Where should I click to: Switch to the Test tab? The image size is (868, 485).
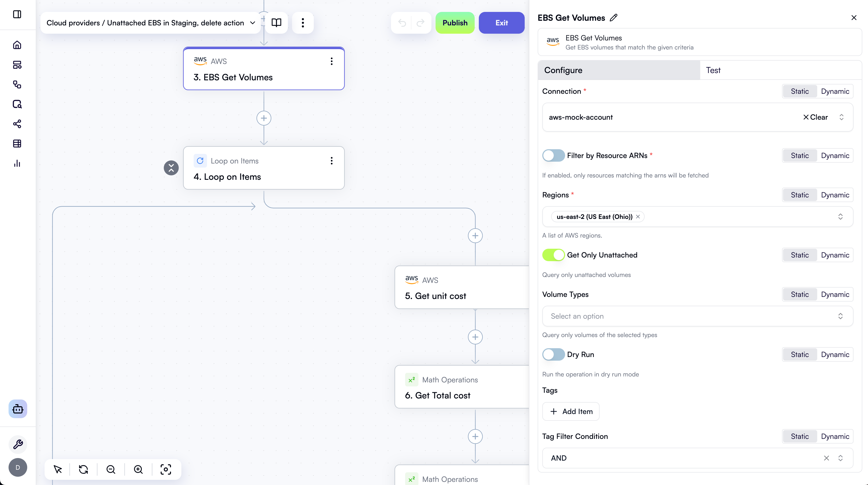713,70
